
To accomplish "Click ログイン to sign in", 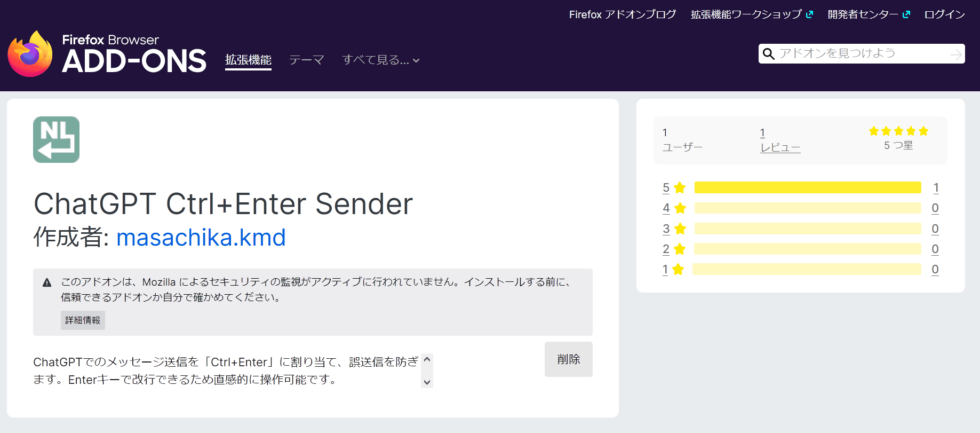I will click(945, 15).
